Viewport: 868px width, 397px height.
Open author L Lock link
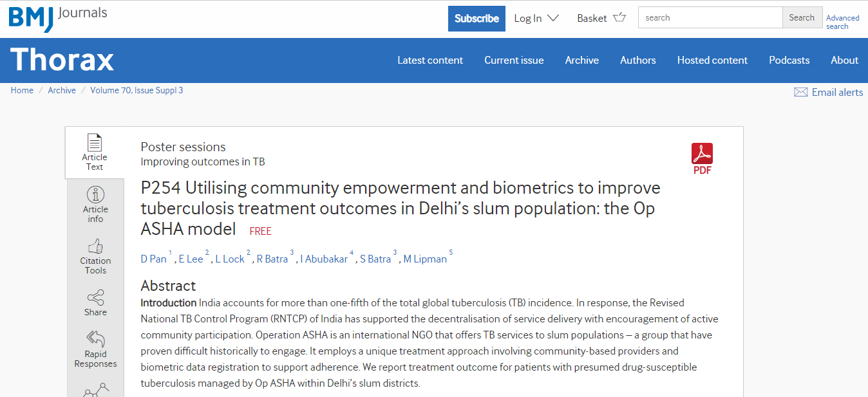(x=230, y=259)
